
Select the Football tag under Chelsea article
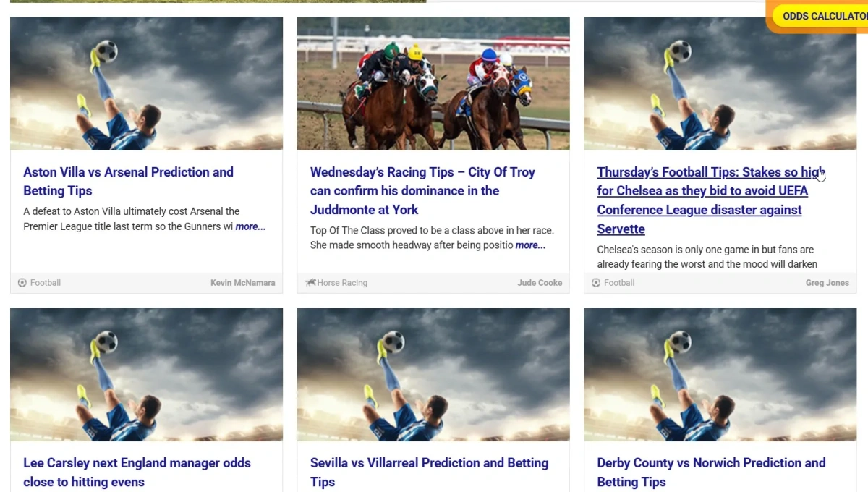619,283
